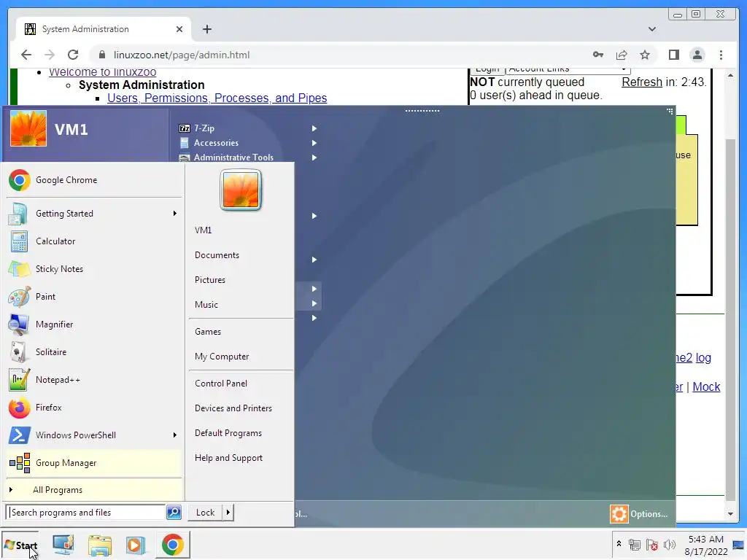The width and height of the screenshot is (747, 560).
Task: Show hidden system tray icons
Action: [619, 543]
